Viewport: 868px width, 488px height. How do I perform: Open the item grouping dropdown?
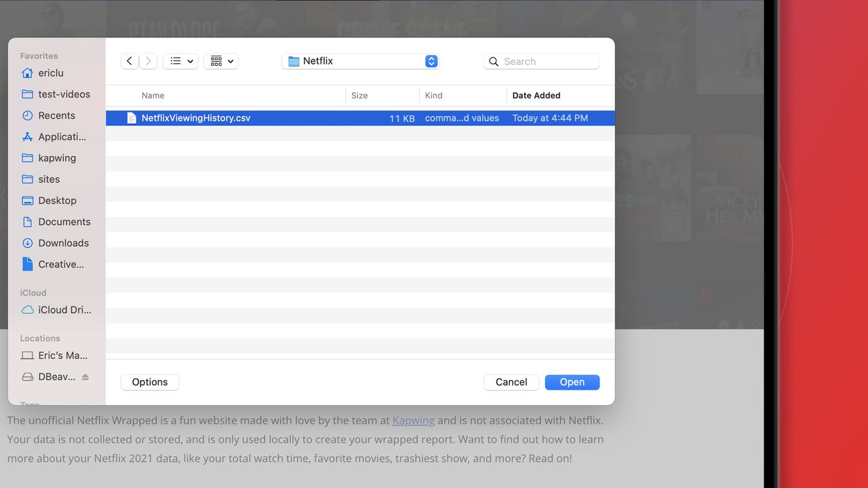tap(221, 61)
